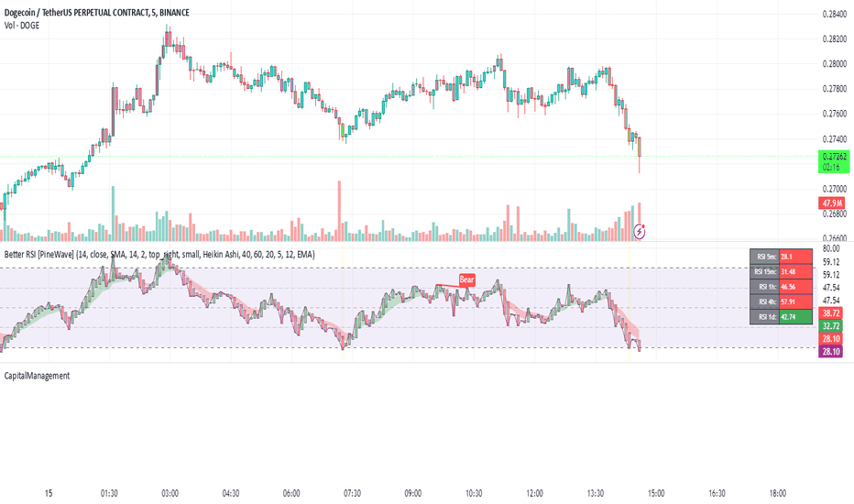Image resolution: width=854 pixels, height=504 pixels.
Task: Click the 12:00 time axis label
Action: point(535,493)
